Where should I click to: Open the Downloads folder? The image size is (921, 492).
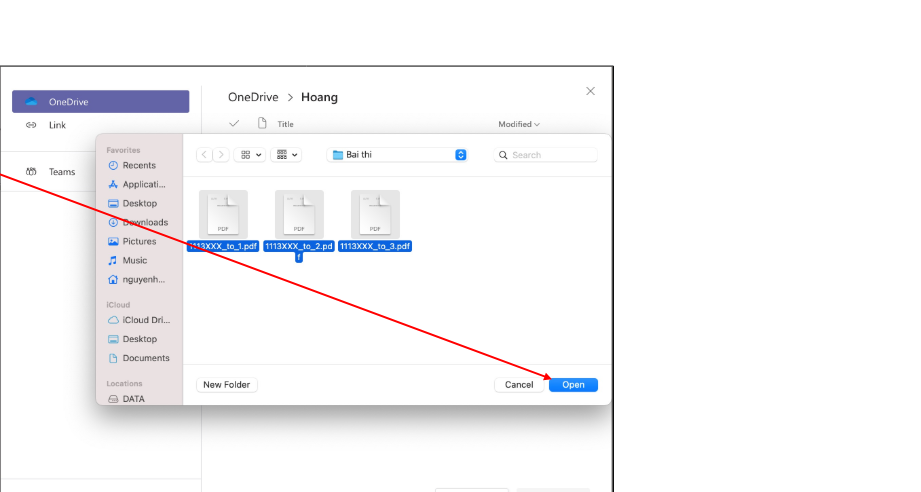[139, 222]
